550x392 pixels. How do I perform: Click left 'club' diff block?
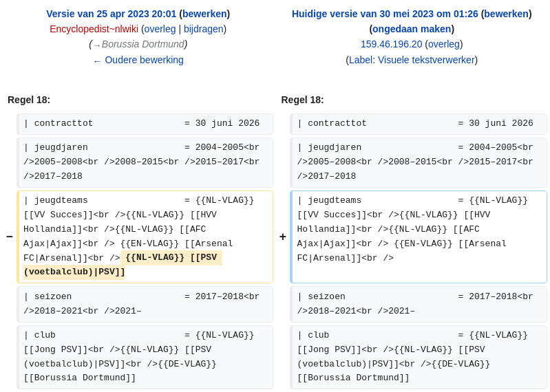(145, 357)
